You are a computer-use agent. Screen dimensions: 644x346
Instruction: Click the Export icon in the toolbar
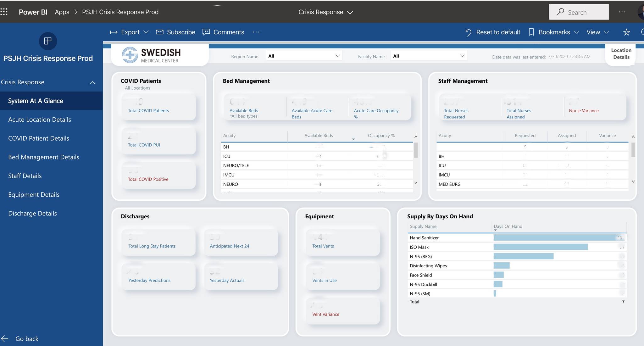point(114,32)
